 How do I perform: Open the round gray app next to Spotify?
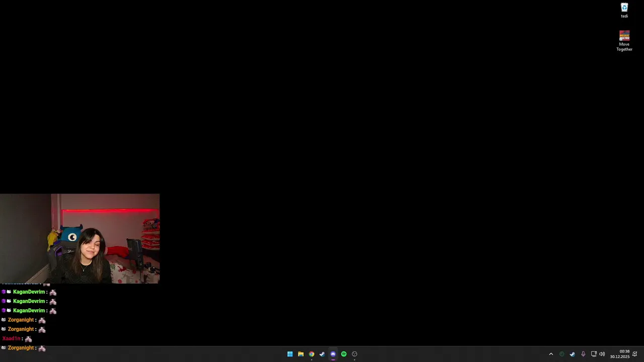tap(355, 354)
